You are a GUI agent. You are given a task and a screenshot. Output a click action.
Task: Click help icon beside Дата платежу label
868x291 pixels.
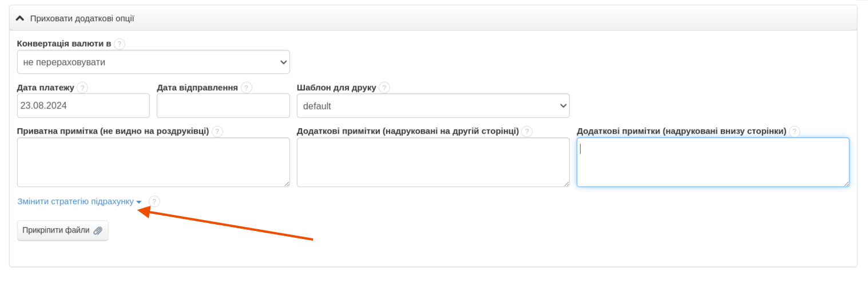[82, 87]
